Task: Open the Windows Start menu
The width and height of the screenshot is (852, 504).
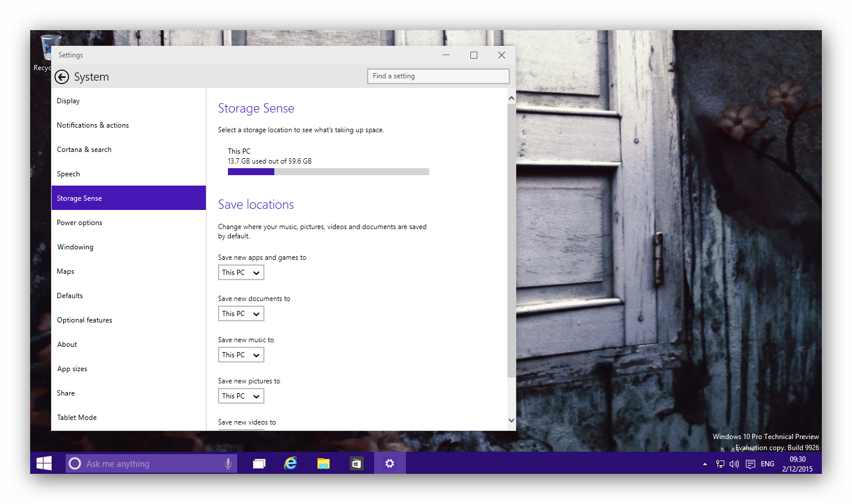Action: [44, 463]
